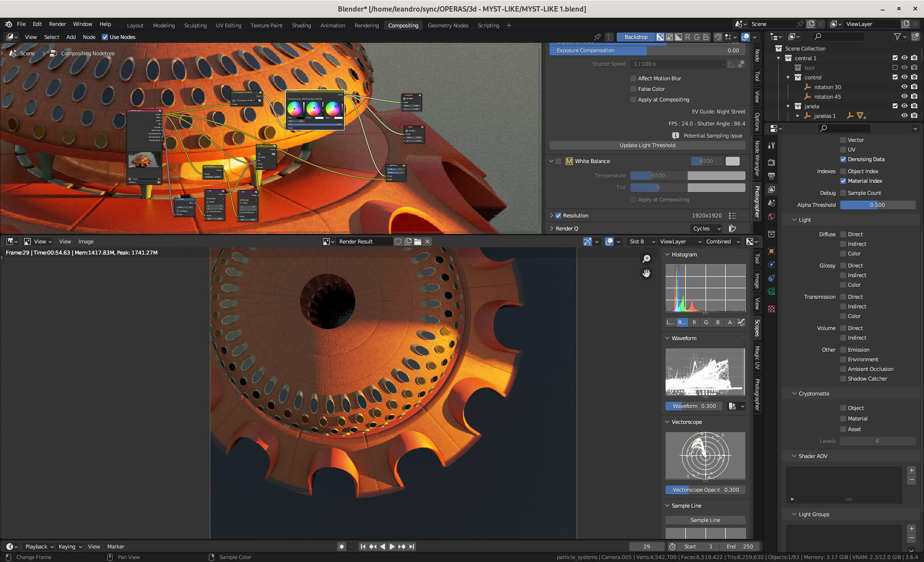Open the Render menu

(57, 24)
